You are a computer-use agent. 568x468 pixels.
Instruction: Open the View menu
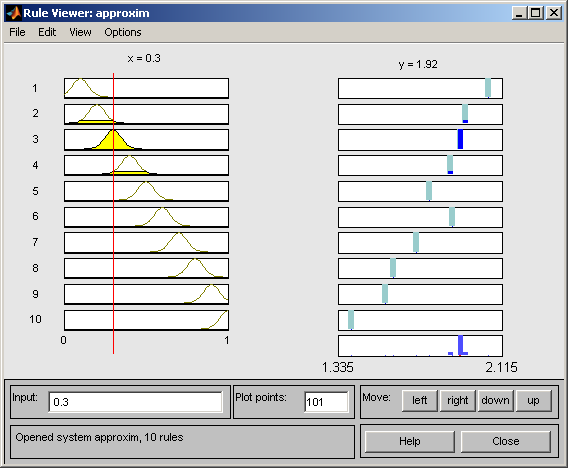click(80, 32)
